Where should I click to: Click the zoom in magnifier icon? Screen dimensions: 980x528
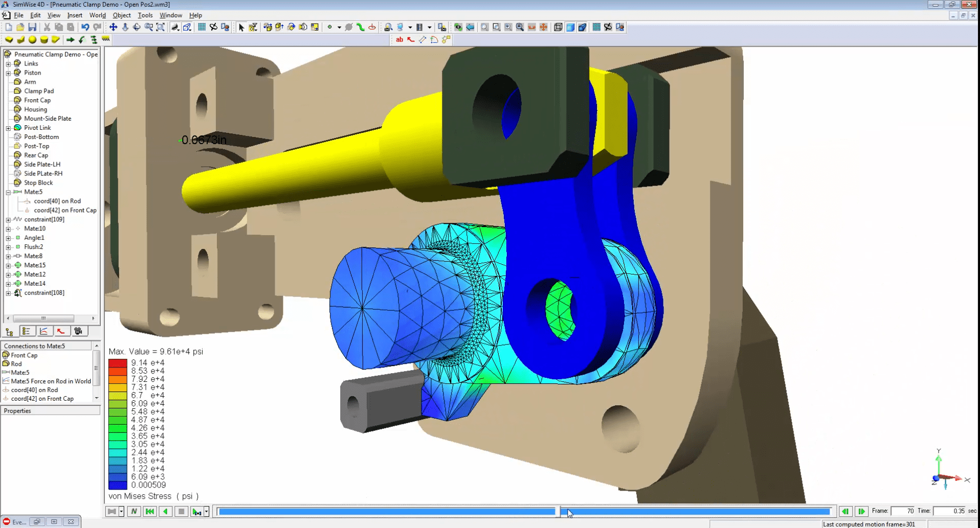pos(508,27)
